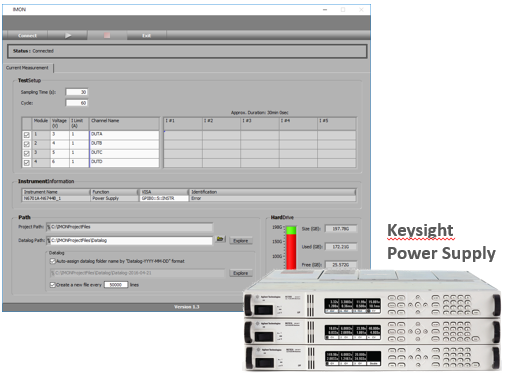Toggle Auto-assign datalog folder name checkbox
This screenshot has height=375, width=506.
pyautogui.click(x=52, y=261)
